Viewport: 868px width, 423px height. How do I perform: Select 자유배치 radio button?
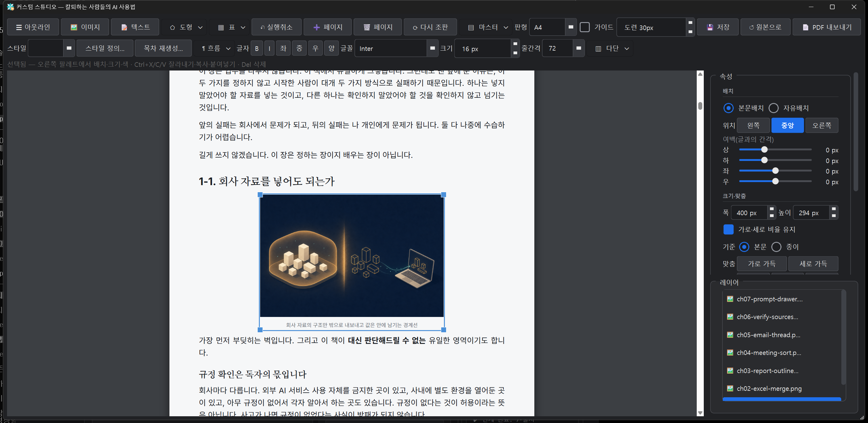(x=774, y=108)
